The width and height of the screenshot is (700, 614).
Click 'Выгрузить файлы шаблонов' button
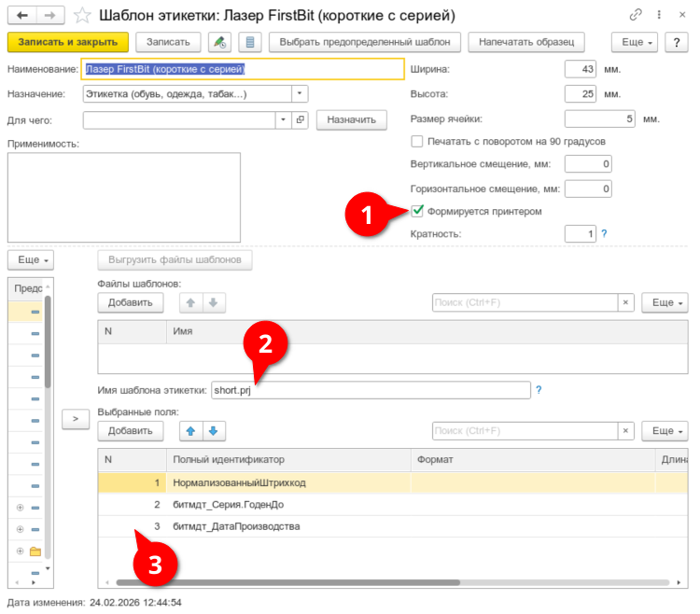(x=175, y=259)
